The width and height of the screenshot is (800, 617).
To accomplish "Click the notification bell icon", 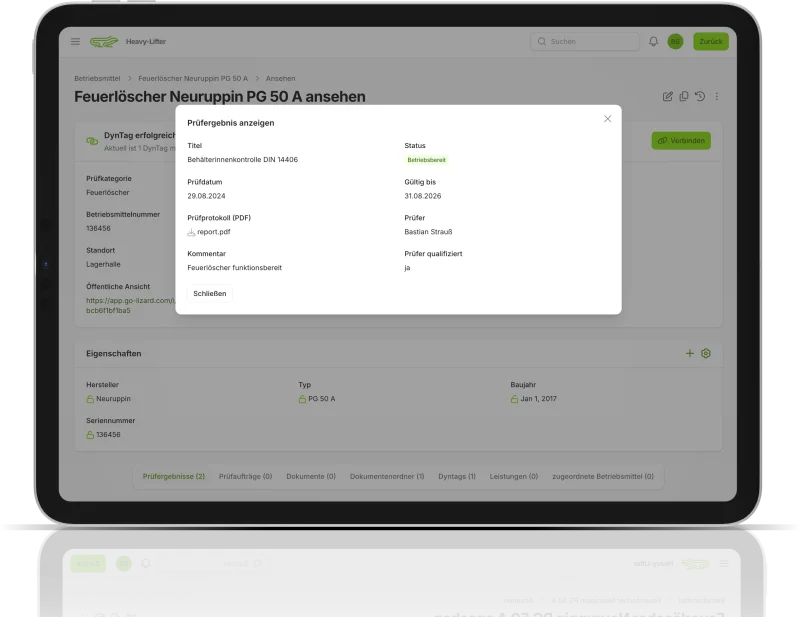I will tap(654, 42).
